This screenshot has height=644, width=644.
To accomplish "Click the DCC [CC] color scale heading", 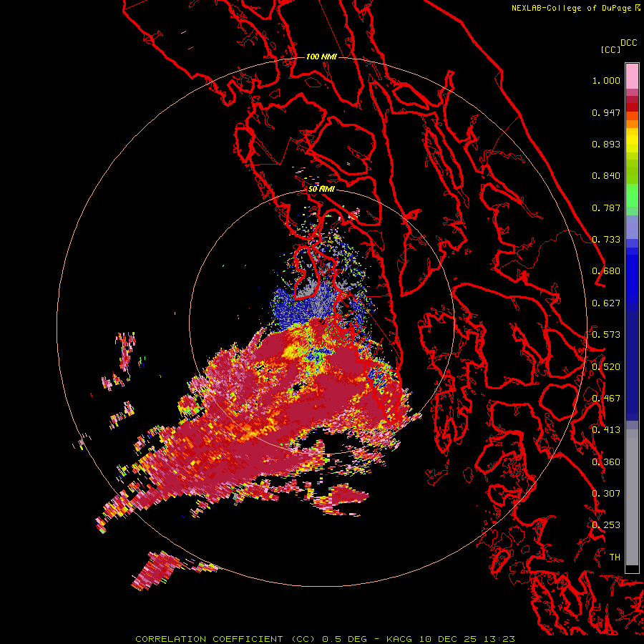I will [618, 46].
